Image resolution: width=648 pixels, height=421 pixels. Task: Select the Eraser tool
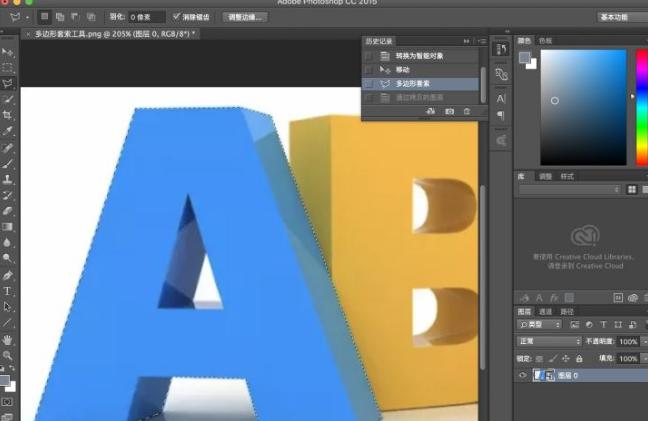(7, 211)
